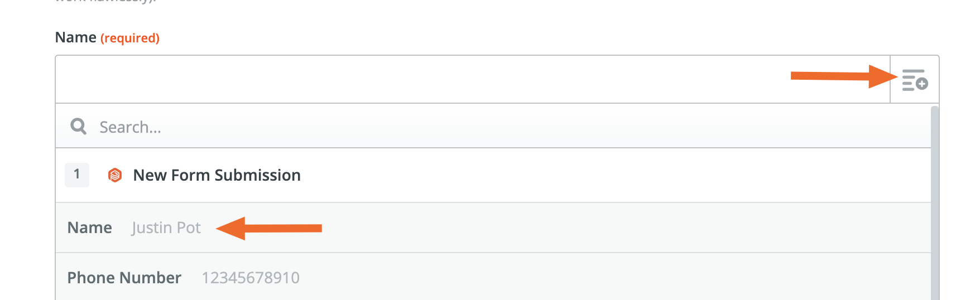Viewport: 980px width, 300px height.
Task: Focus the empty Name required input field
Action: pyautogui.click(x=472, y=79)
